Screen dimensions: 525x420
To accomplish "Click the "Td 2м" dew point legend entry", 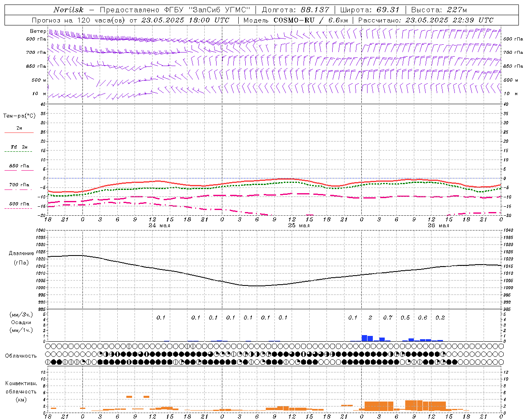I will click(19, 147).
